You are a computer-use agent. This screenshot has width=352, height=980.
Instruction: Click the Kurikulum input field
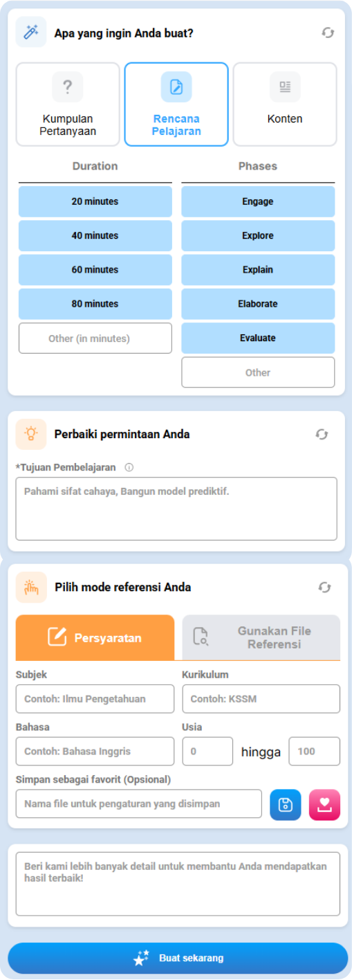[261, 699]
